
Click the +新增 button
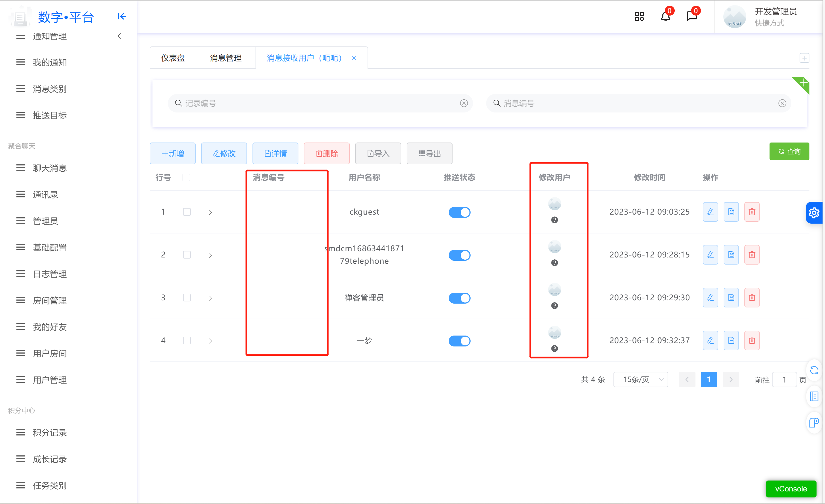click(x=172, y=153)
